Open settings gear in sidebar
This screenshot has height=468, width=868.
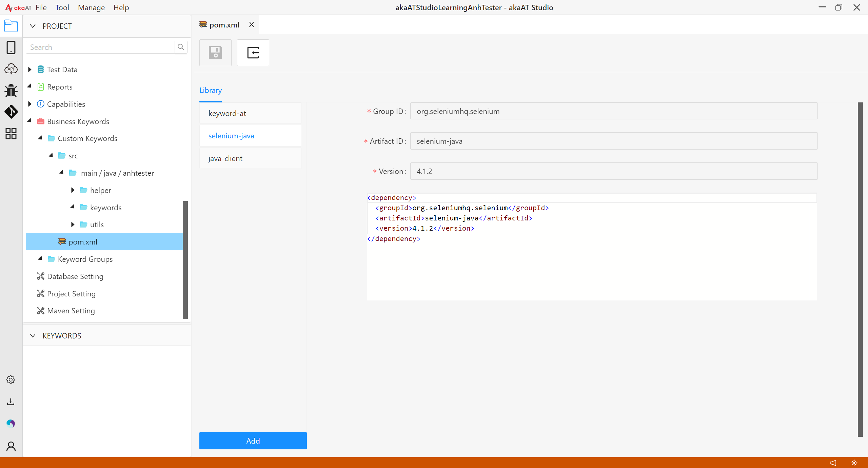11,379
